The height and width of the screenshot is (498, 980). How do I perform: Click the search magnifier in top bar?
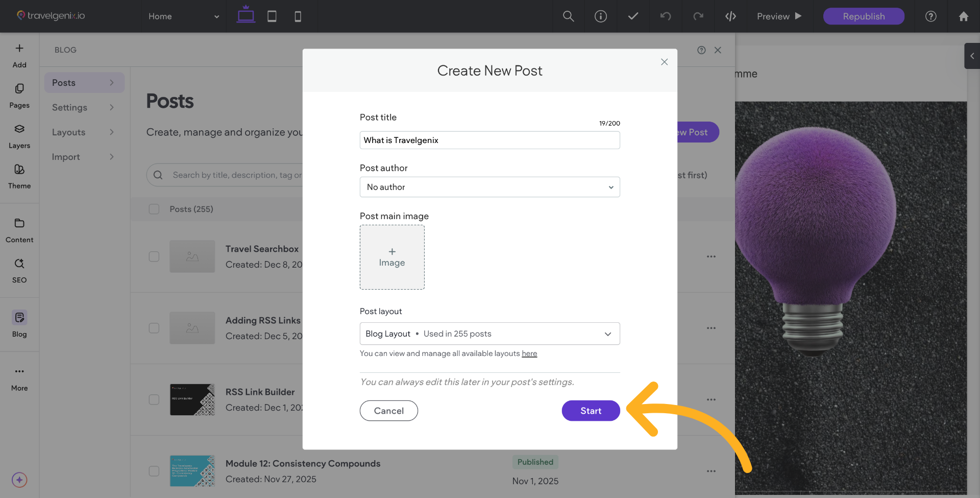[x=568, y=16]
